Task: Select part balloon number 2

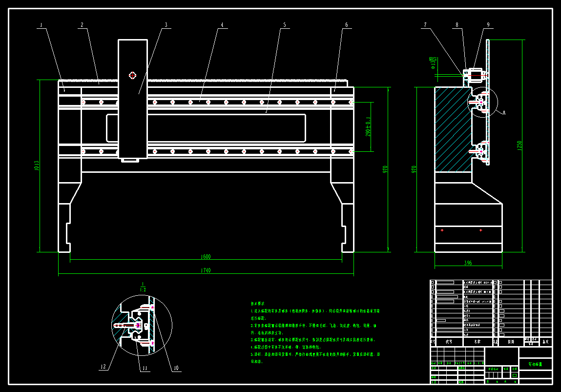Action: 82,25
